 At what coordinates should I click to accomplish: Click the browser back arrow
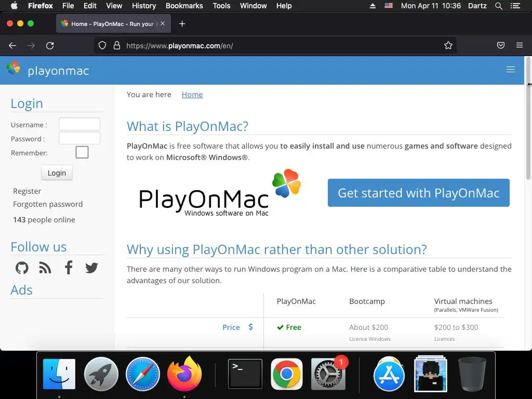[x=12, y=46]
